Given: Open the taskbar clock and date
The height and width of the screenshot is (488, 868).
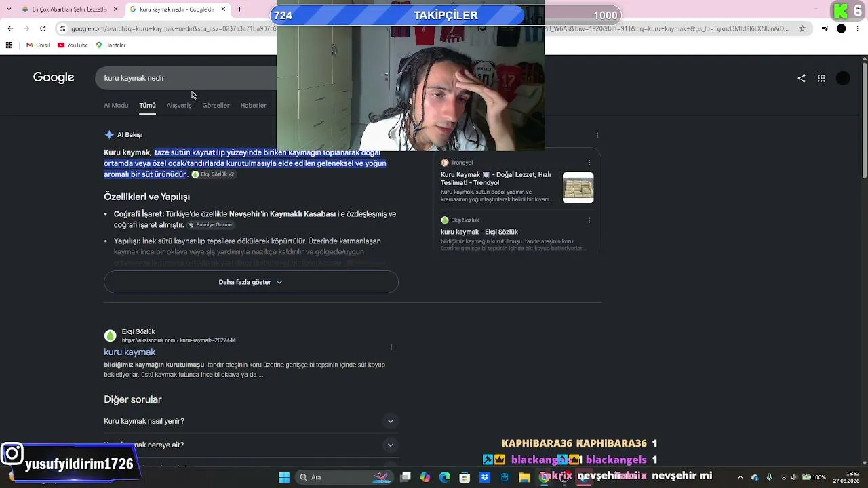Looking at the screenshot, I should coord(848,477).
